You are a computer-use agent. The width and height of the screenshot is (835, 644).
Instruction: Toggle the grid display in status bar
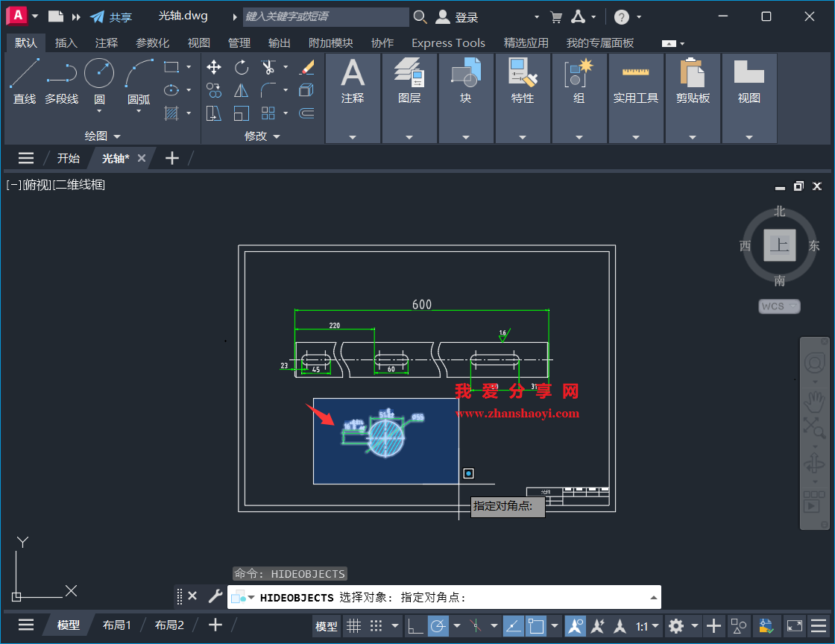point(353,626)
